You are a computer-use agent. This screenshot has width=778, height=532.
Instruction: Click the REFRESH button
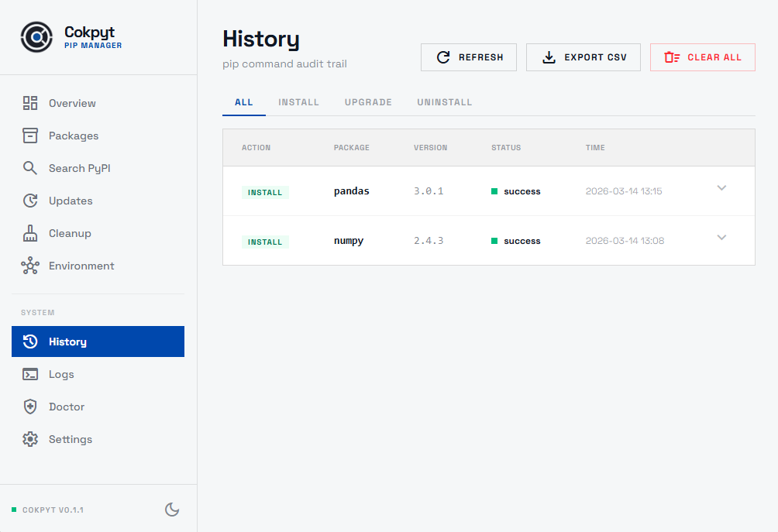[x=468, y=57]
